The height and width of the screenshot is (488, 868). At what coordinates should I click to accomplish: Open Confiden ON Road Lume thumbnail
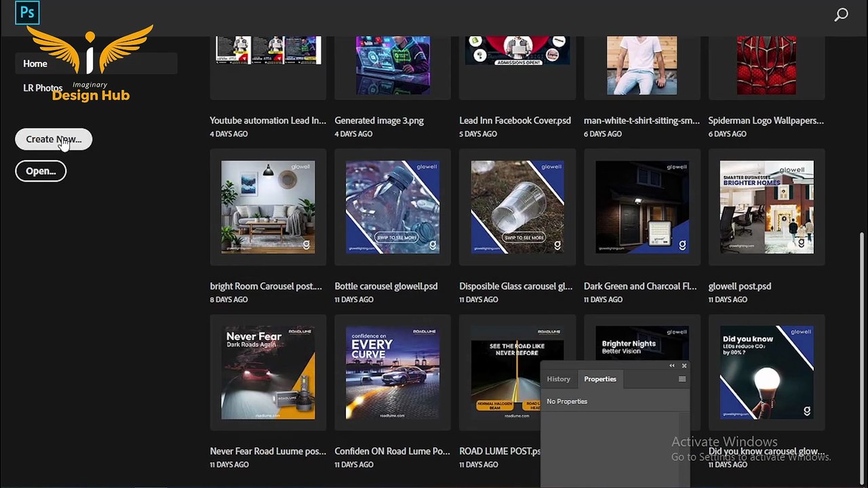(393, 372)
